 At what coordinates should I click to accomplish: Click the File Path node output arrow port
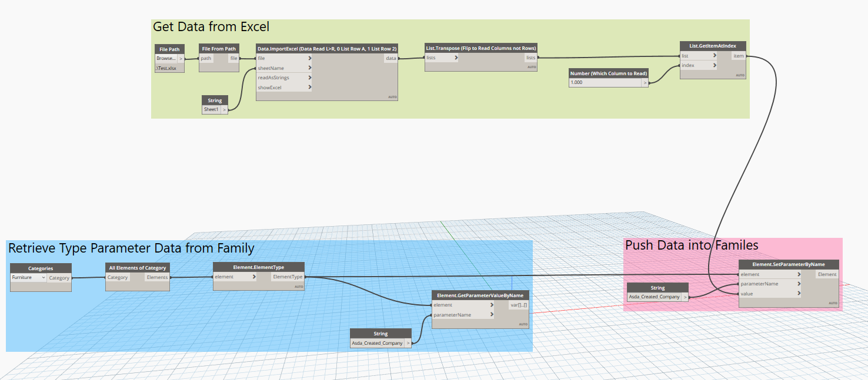coord(181,59)
